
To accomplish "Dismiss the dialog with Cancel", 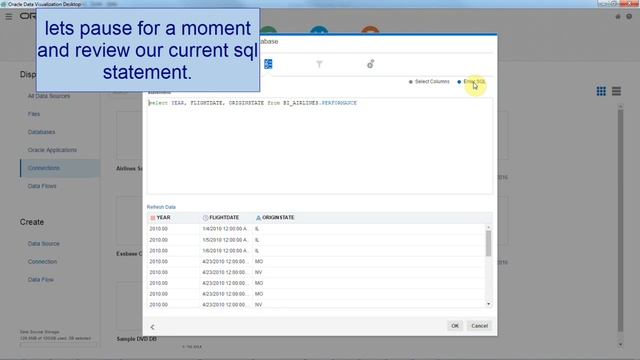I will tap(479, 326).
